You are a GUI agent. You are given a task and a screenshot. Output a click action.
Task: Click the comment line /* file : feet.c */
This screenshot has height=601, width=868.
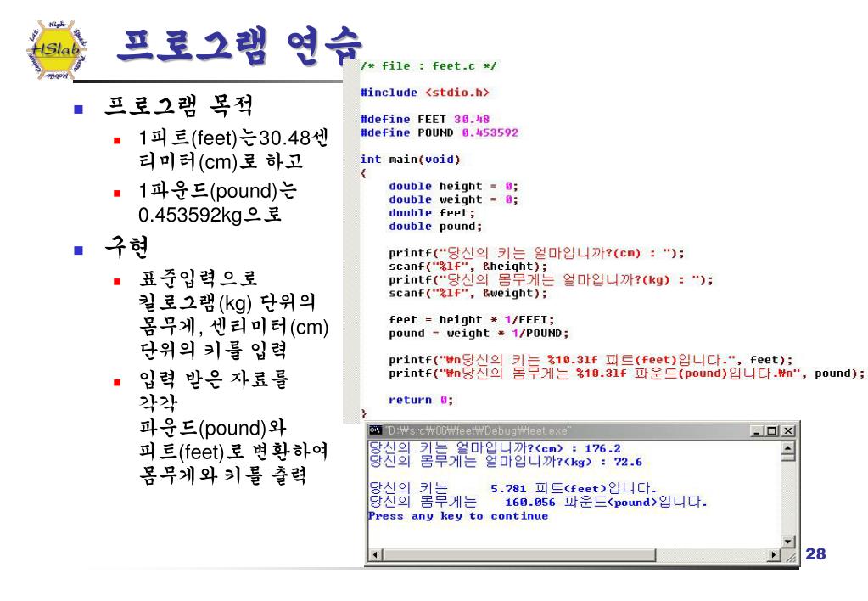(x=428, y=66)
